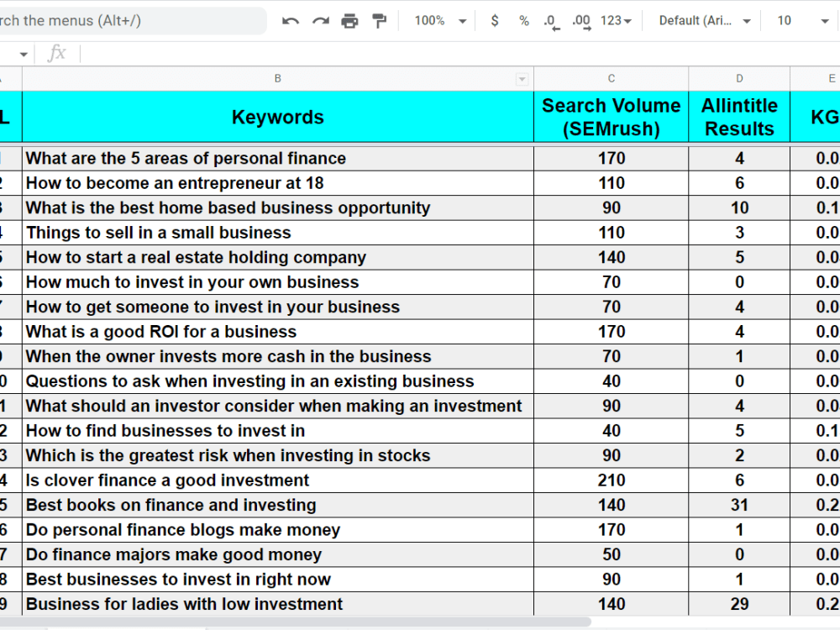
Task: Select 'Questions to ask when investing' cell
Action: [x=277, y=381]
